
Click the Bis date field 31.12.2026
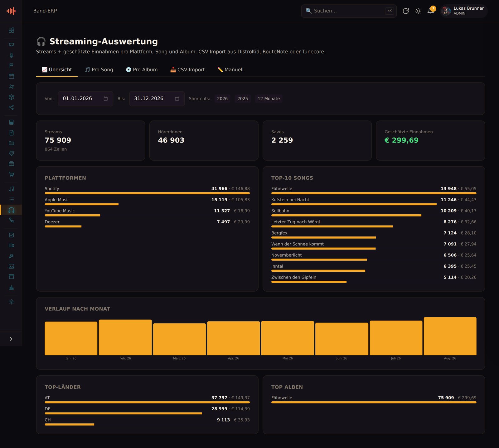pyautogui.click(x=157, y=98)
